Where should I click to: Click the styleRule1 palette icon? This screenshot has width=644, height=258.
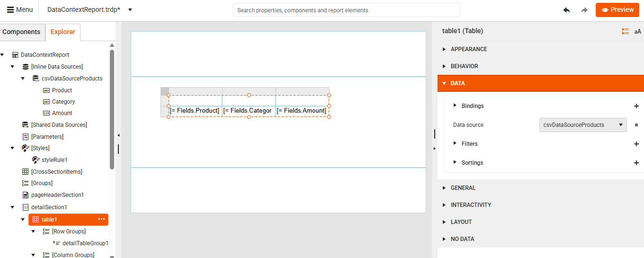point(36,160)
